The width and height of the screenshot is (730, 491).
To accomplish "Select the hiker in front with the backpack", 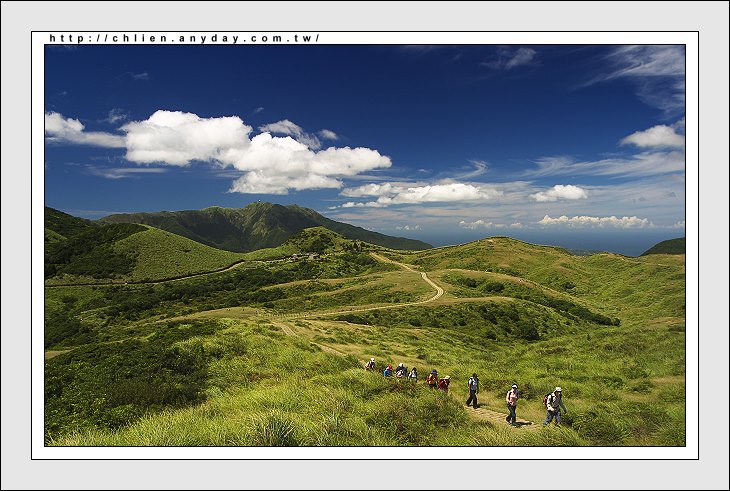I will [553, 406].
